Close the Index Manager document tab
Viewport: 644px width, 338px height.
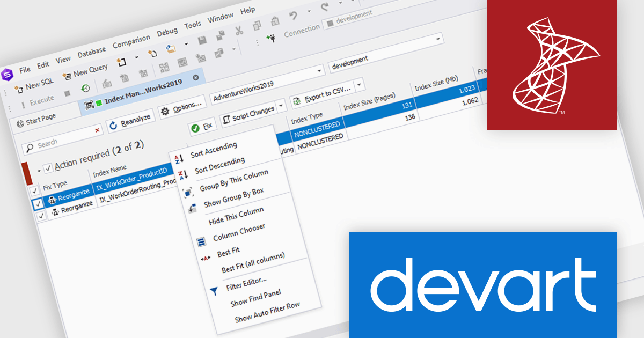195,77
